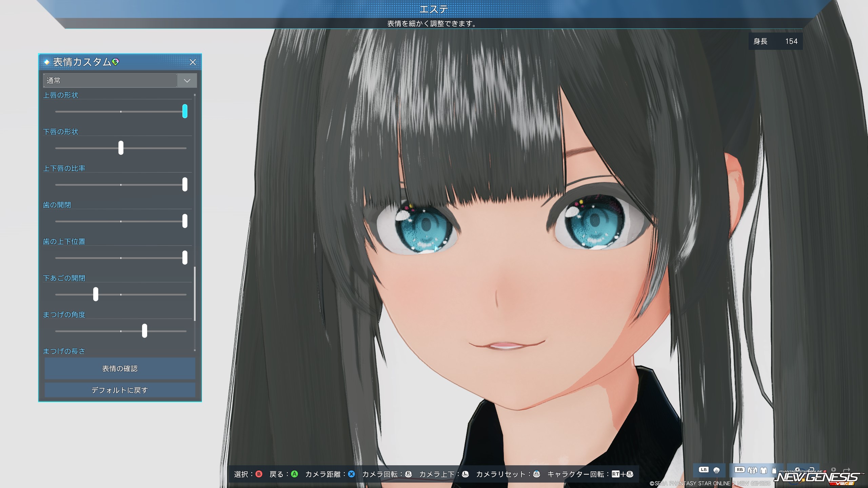Open the 通常 expression dropdown arrow

(x=187, y=81)
